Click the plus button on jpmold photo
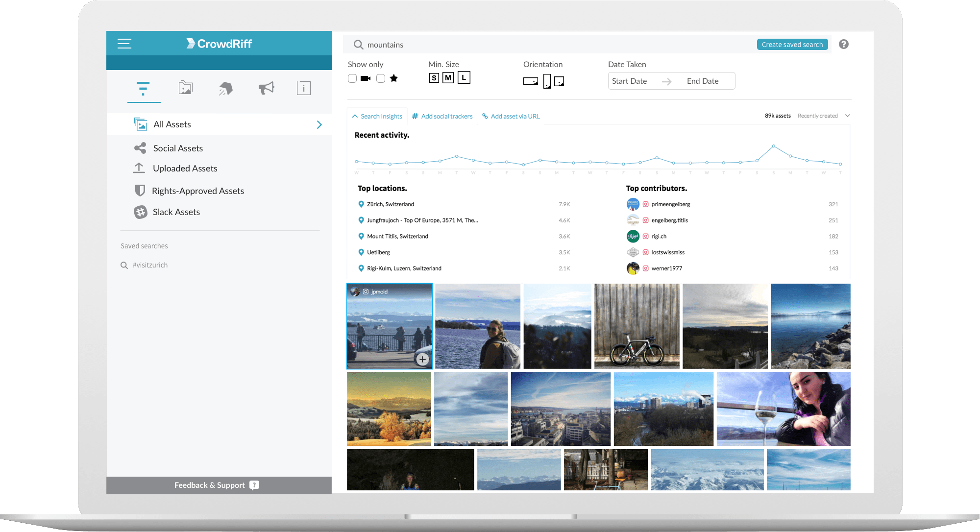Image resolution: width=980 pixels, height=532 pixels. tap(422, 359)
